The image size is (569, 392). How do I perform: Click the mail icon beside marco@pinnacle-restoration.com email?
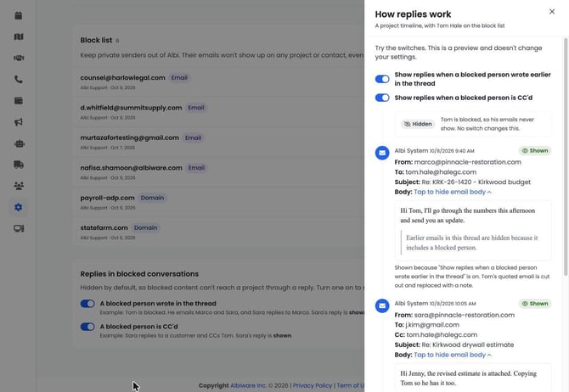(382, 153)
